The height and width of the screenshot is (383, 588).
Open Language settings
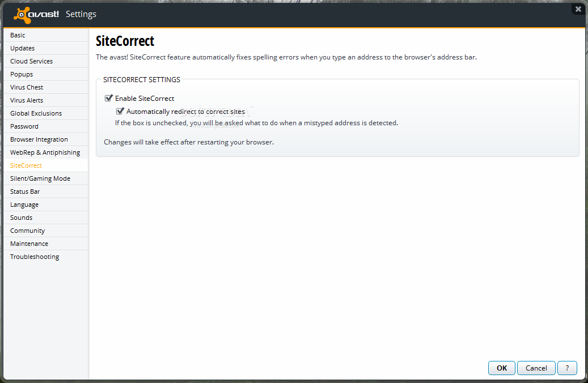46,205
